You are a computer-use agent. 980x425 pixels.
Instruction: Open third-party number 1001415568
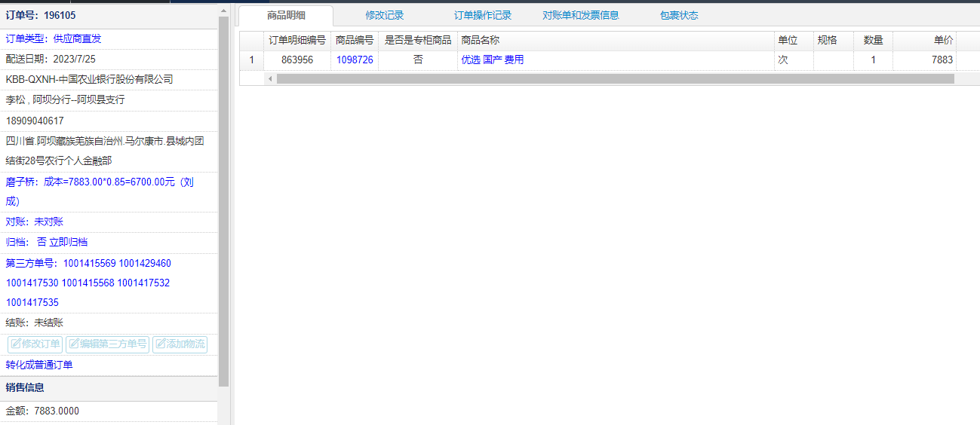coord(88,283)
